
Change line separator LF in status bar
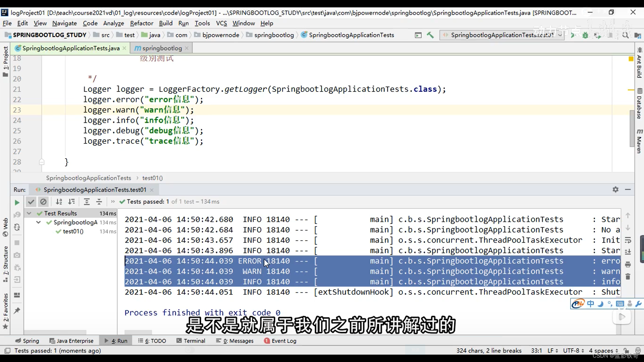tap(553, 350)
